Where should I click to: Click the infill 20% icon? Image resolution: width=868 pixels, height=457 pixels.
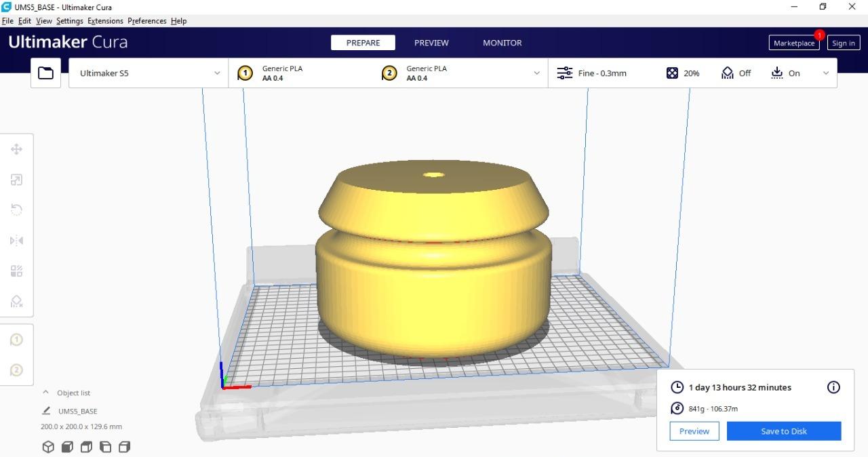pos(672,73)
